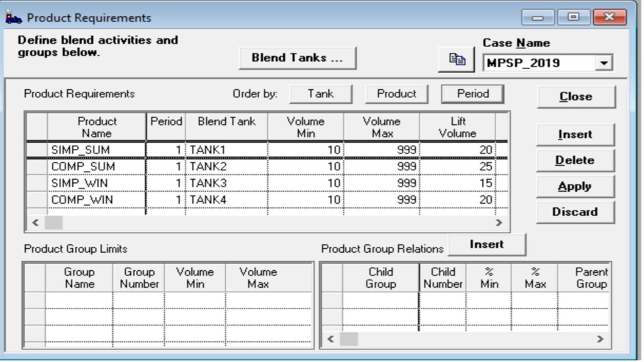The height and width of the screenshot is (362, 644).
Task: Open the Blend Tanks dialog
Action: pyautogui.click(x=297, y=58)
